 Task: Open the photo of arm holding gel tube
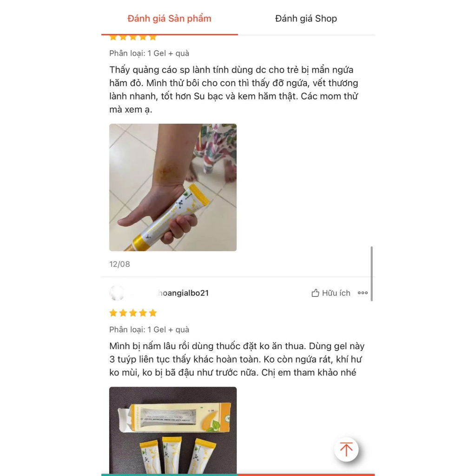[x=173, y=187]
